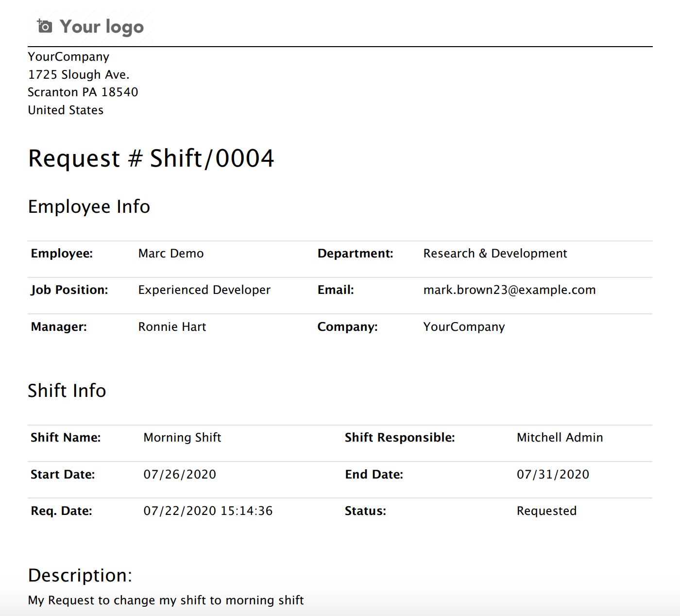
Task: Click the 'Department:' label
Action: click(356, 254)
